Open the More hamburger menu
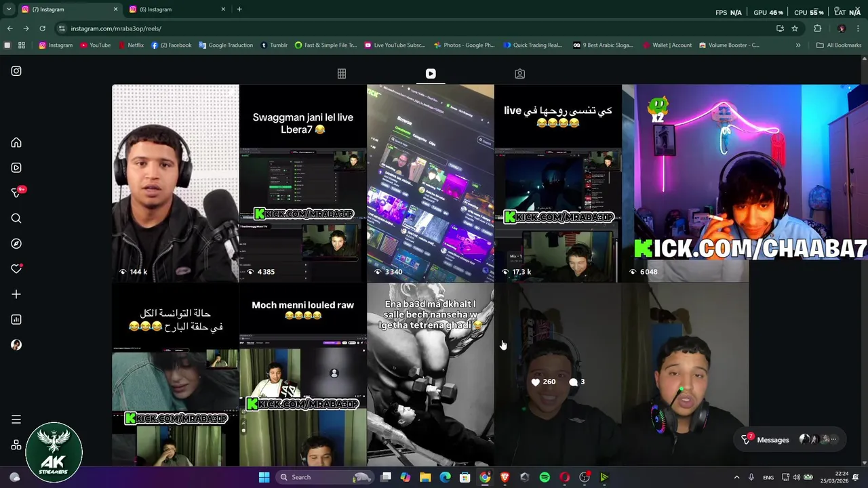This screenshot has height=488, width=868. tap(16, 420)
